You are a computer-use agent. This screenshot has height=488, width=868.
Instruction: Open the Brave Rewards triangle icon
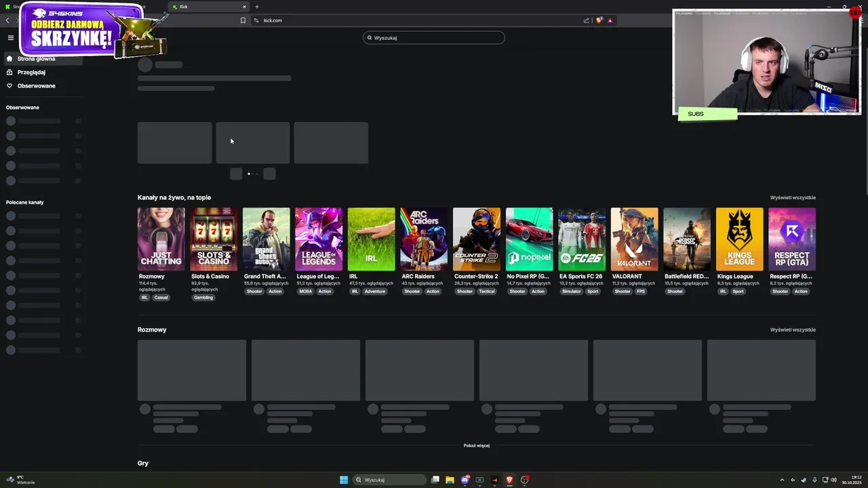[610, 20]
